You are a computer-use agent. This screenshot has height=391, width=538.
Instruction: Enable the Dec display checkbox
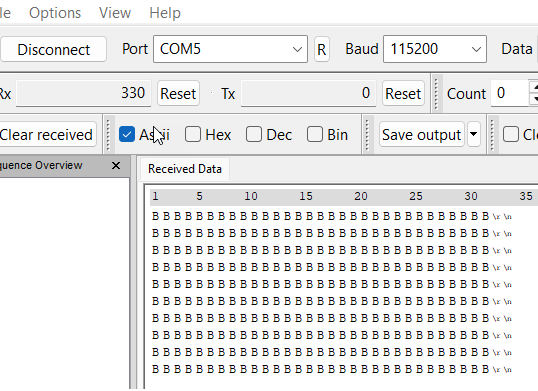pyautogui.click(x=254, y=134)
